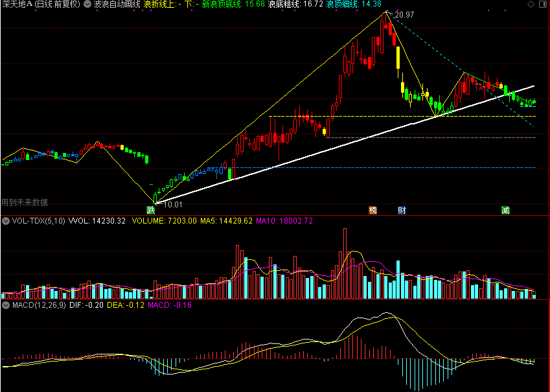Screen dimensions: 550x392
Task: Click the DIF: -0.20 value
Action: 86,305
